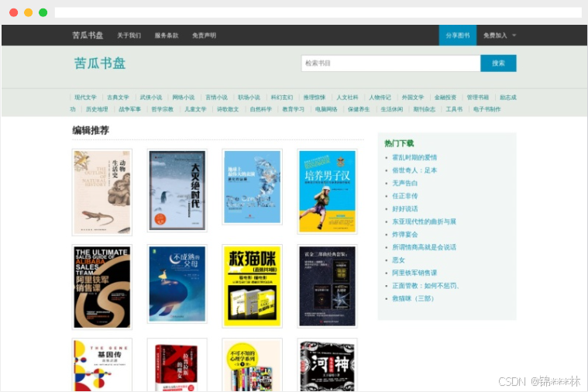Select the 工具书 category

coord(454,109)
